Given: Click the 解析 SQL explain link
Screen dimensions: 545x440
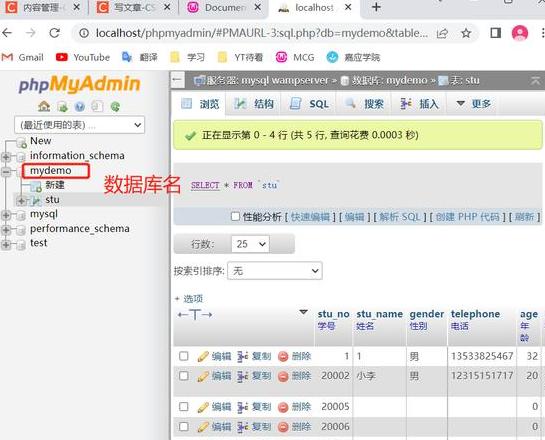Looking at the screenshot, I should point(400,217).
